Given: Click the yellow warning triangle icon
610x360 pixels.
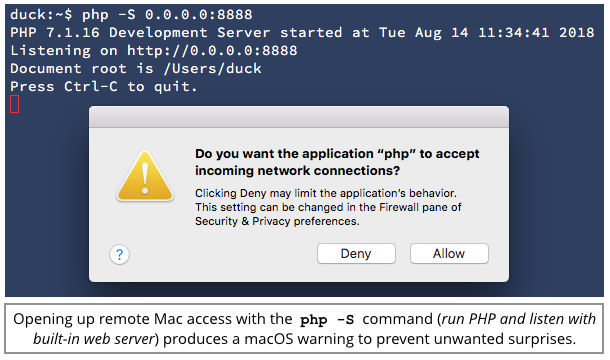Looking at the screenshot, I should point(145,176).
